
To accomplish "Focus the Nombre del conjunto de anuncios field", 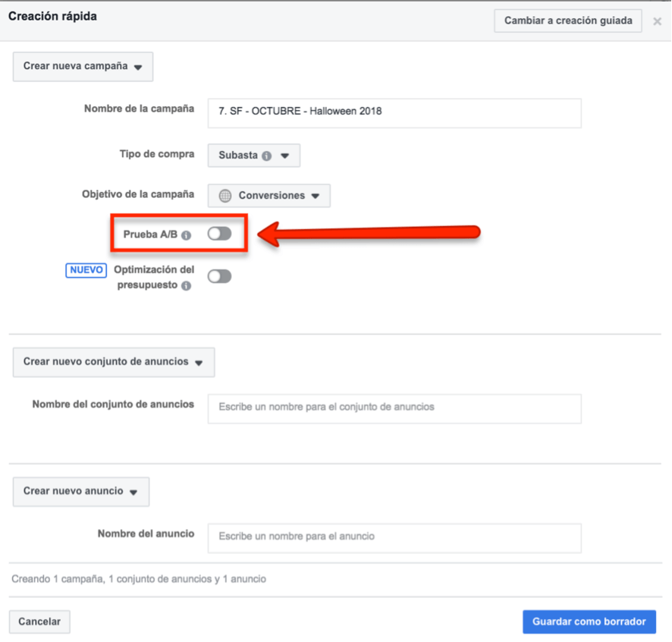I will click(394, 408).
